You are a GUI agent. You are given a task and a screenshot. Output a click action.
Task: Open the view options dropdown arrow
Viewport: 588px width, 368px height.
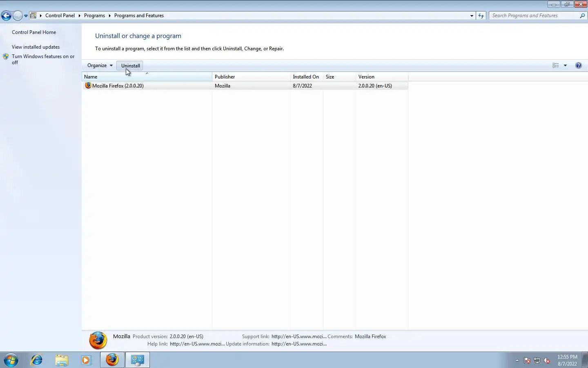click(565, 65)
